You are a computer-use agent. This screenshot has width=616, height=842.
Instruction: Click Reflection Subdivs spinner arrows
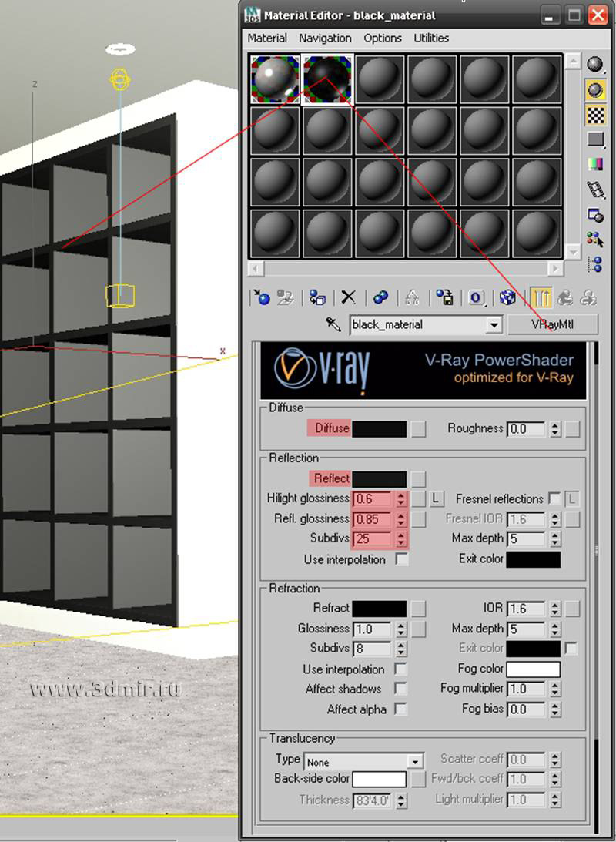tap(401, 538)
